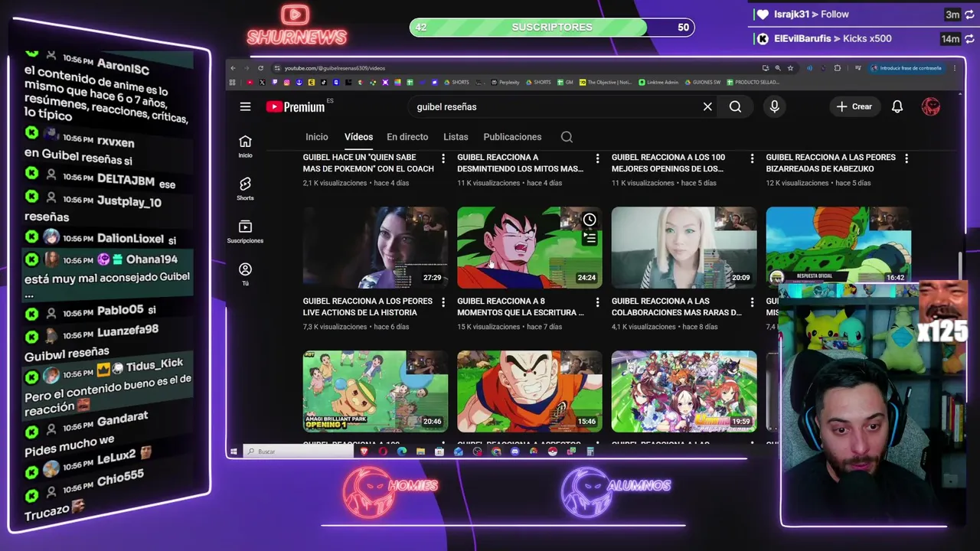Open the 15:46 Krillin video thumbnail
Image resolution: width=980 pixels, height=551 pixels.
(x=530, y=391)
